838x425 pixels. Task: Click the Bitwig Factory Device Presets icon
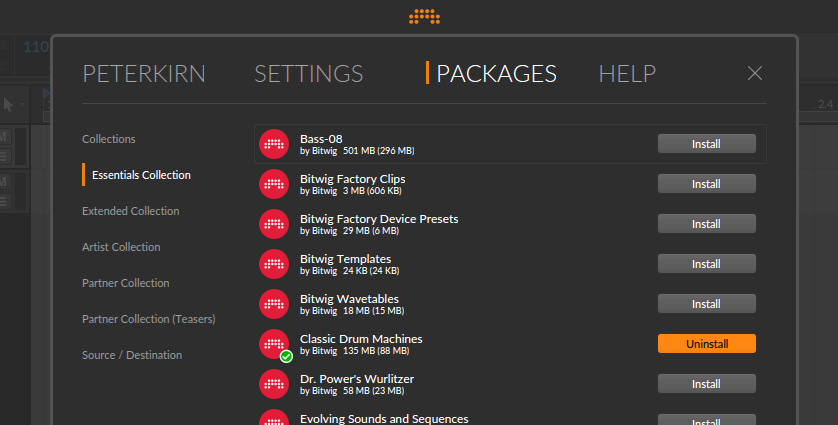[x=274, y=224]
